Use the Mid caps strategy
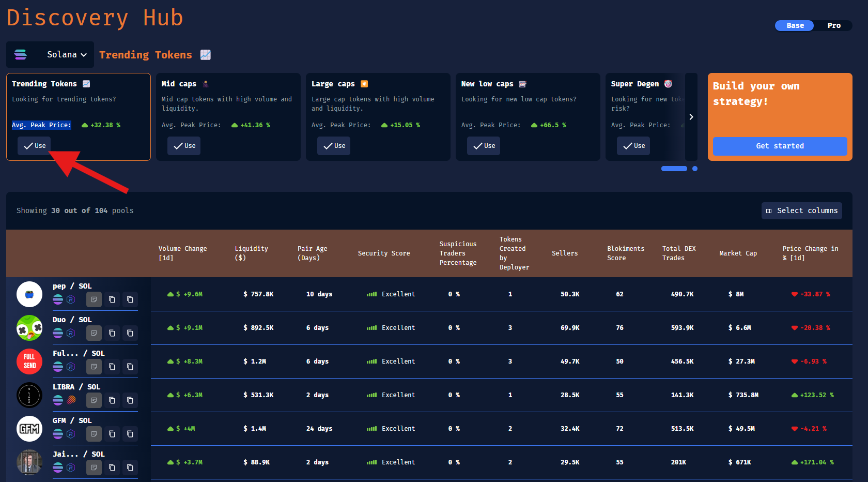 [x=184, y=146]
